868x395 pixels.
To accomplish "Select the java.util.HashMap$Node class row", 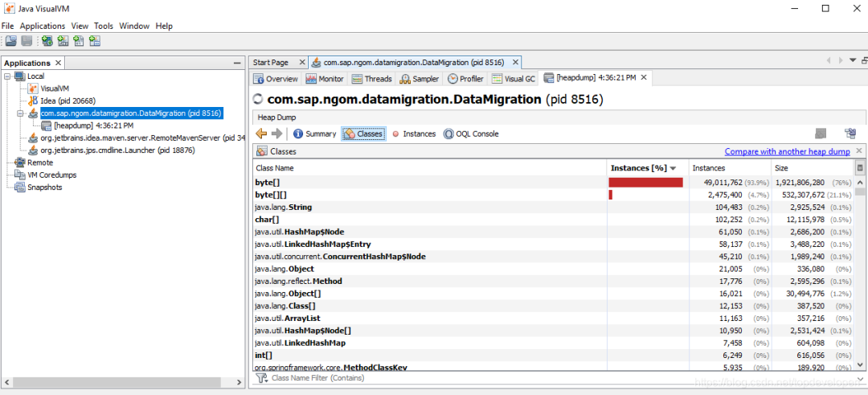I will click(x=554, y=232).
